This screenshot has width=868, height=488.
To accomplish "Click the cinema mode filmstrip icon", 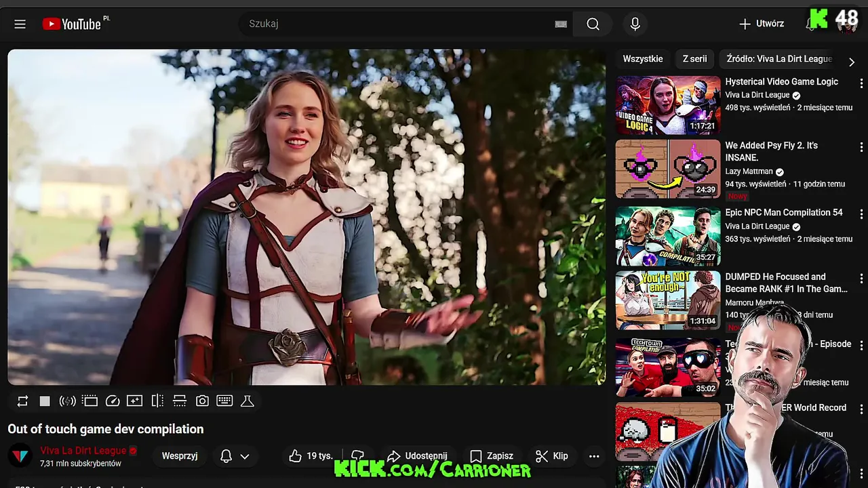I will tap(90, 401).
